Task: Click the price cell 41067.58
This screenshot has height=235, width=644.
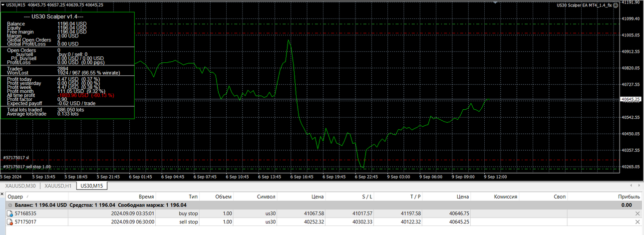Action: pyautogui.click(x=314, y=214)
